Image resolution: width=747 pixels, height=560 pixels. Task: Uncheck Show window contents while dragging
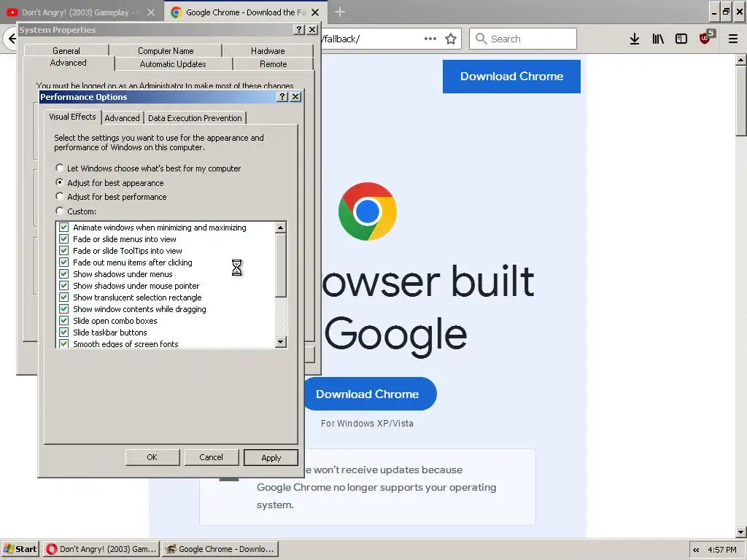pyautogui.click(x=64, y=309)
